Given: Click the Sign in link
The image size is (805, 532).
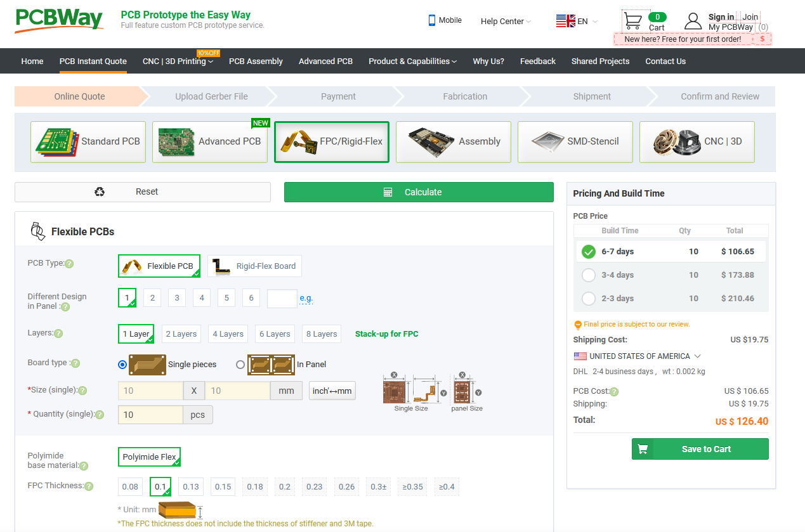Looking at the screenshot, I should coord(721,17).
